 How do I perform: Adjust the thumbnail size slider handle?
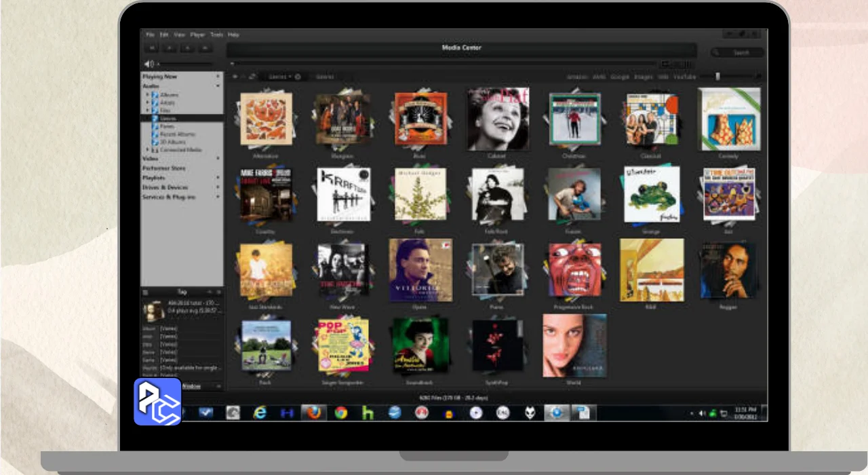coord(717,77)
